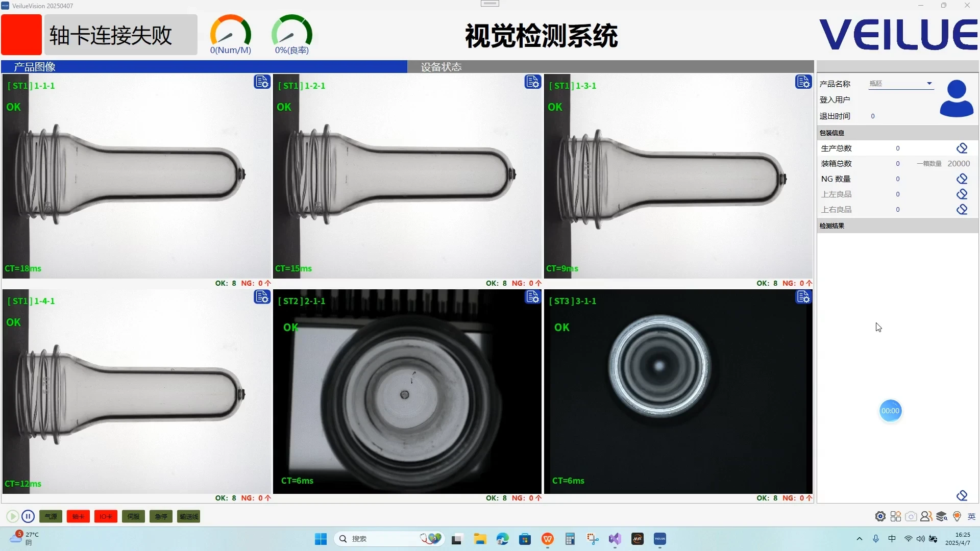Viewport: 980px width, 551px height.
Task: Reset 生产总数 count with its eraser icon
Action: click(962, 148)
